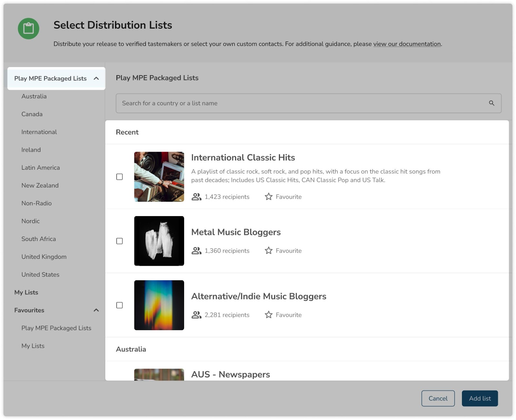
Task: Select Ireland in the sidebar
Action: [31, 150]
